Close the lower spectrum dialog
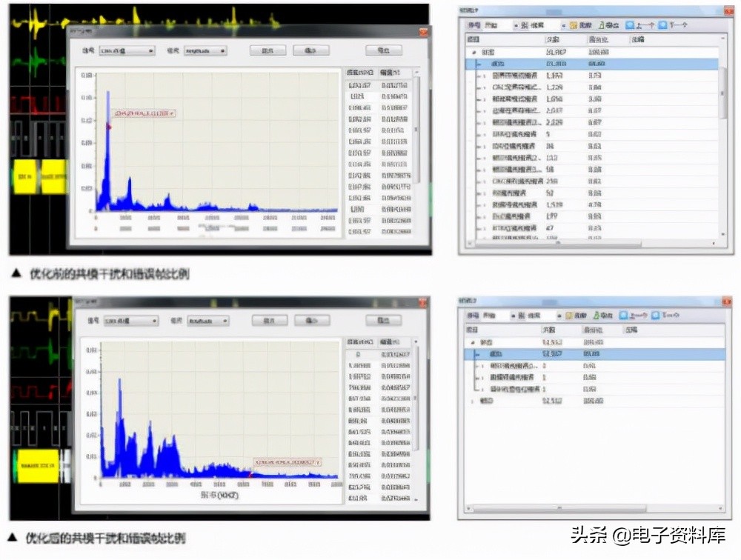The height and width of the screenshot is (560, 741). pyautogui.click(x=423, y=302)
